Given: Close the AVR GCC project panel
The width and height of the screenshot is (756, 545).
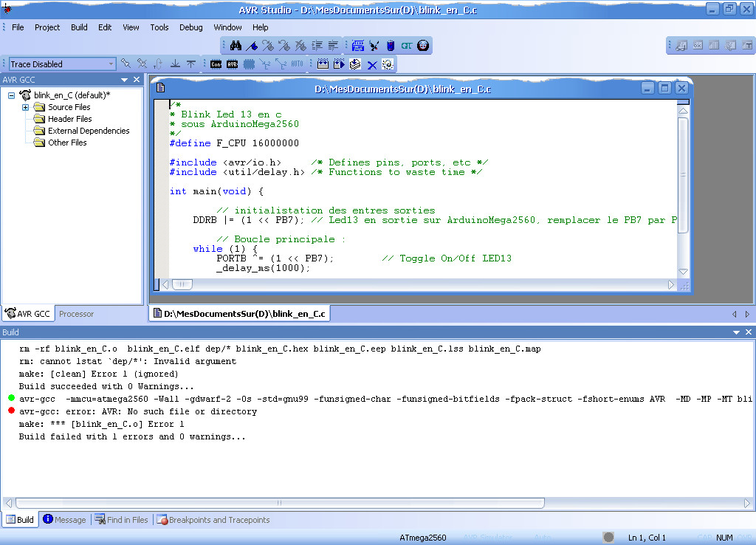Looking at the screenshot, I should point(137,80).
